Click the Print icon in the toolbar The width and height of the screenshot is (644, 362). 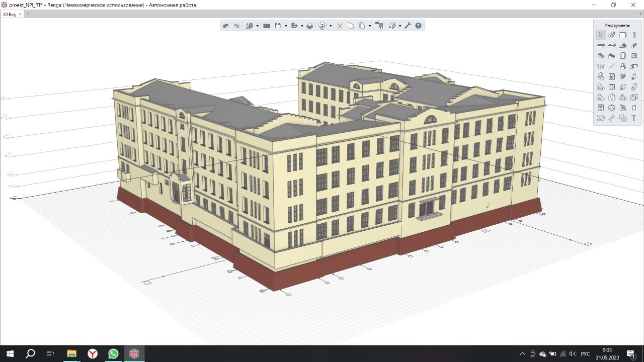click(x=309, y=26)
